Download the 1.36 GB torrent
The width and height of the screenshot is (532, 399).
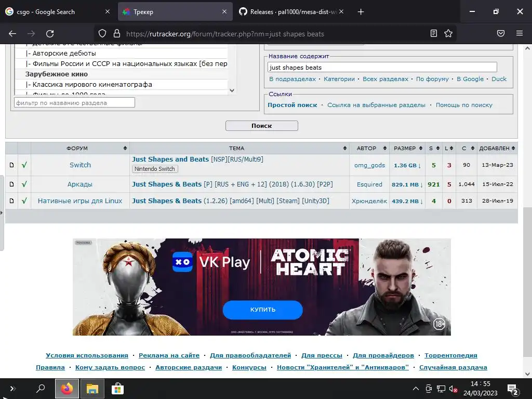coord(407,165)
